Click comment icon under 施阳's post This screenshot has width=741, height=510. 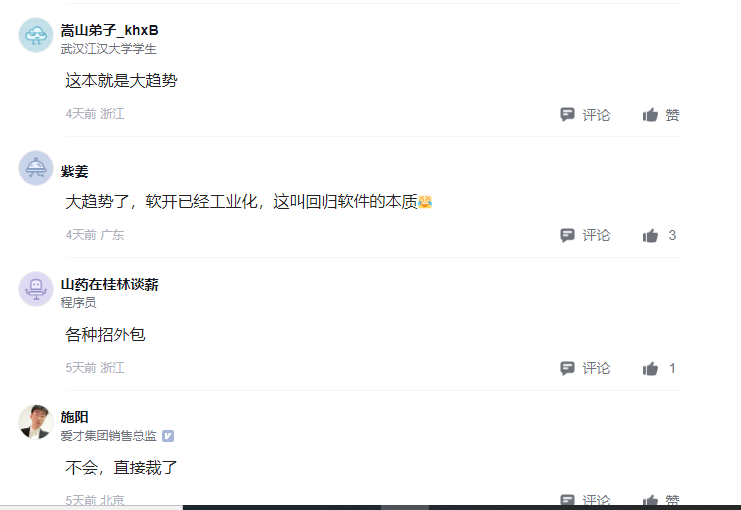pyautogui.click(x=567, y=500)
